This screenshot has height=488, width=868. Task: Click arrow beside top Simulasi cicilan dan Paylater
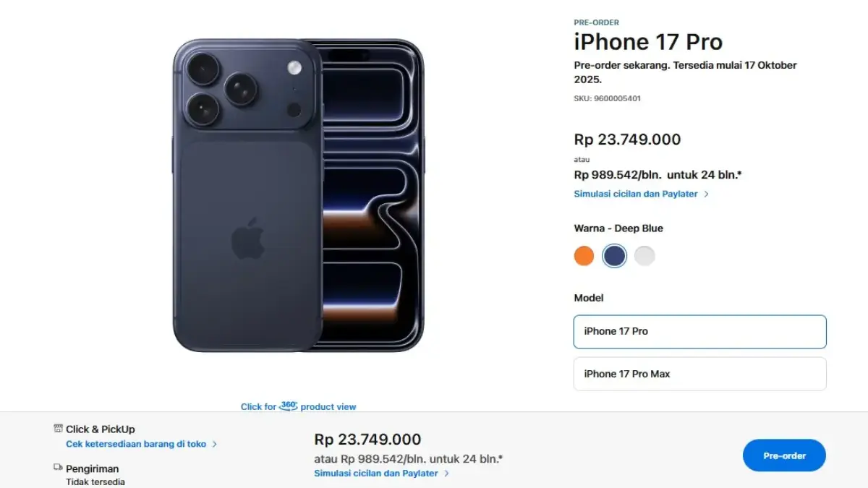pos(707,194)
